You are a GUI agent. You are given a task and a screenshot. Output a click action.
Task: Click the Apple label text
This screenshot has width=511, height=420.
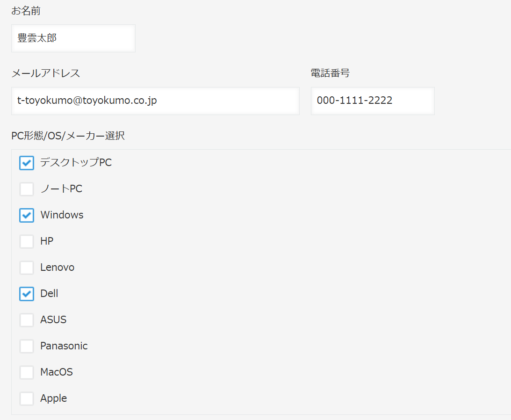pos(53,398)
